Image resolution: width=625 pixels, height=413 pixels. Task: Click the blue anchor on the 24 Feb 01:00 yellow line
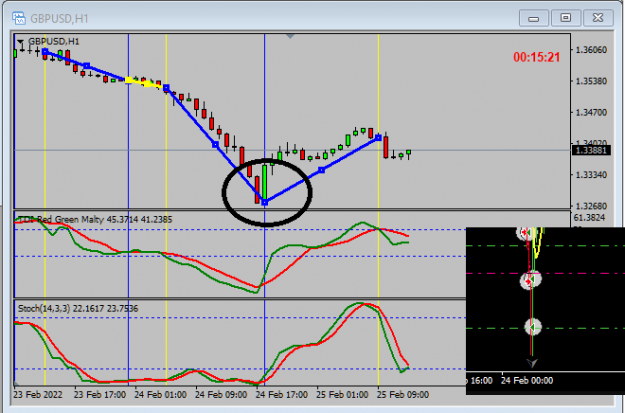click(x=166, y=88)
